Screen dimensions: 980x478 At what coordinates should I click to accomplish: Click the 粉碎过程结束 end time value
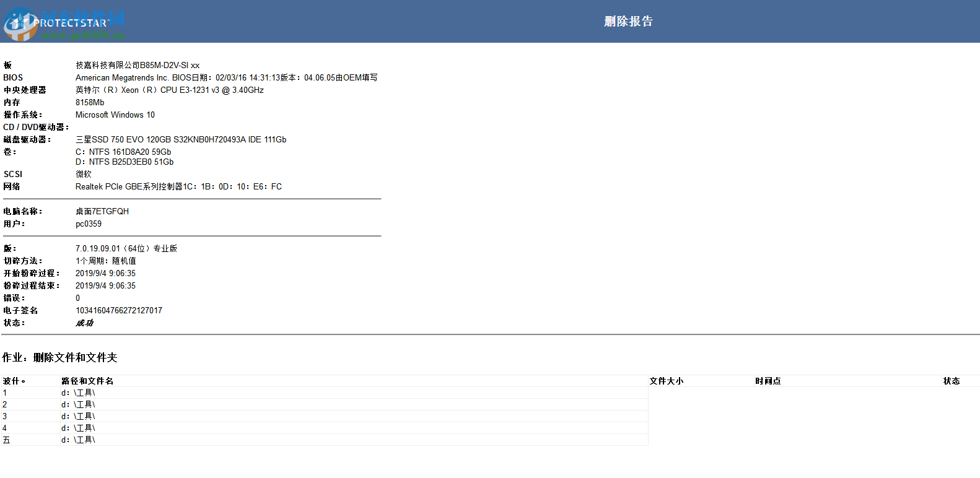pos(105,285)
